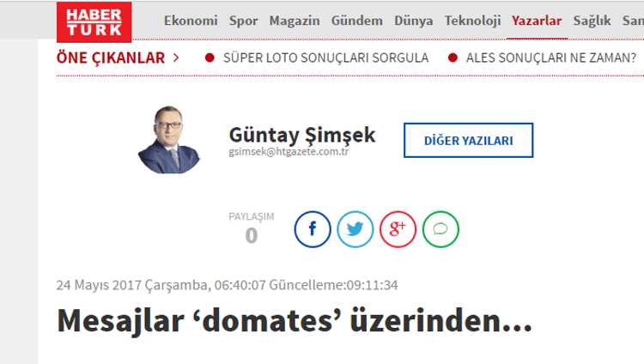The image size is (644, 364).
Task: Open comments with the green speech bubble
Action: coord(440,229)
